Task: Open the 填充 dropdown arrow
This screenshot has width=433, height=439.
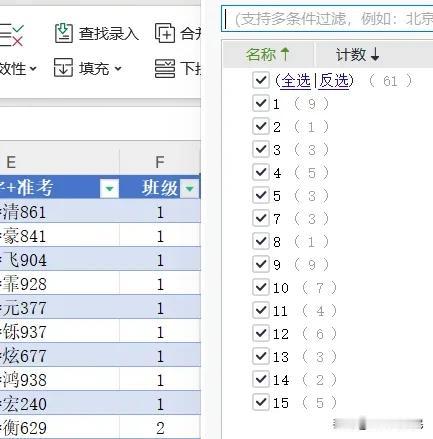Action: (118, 69)
